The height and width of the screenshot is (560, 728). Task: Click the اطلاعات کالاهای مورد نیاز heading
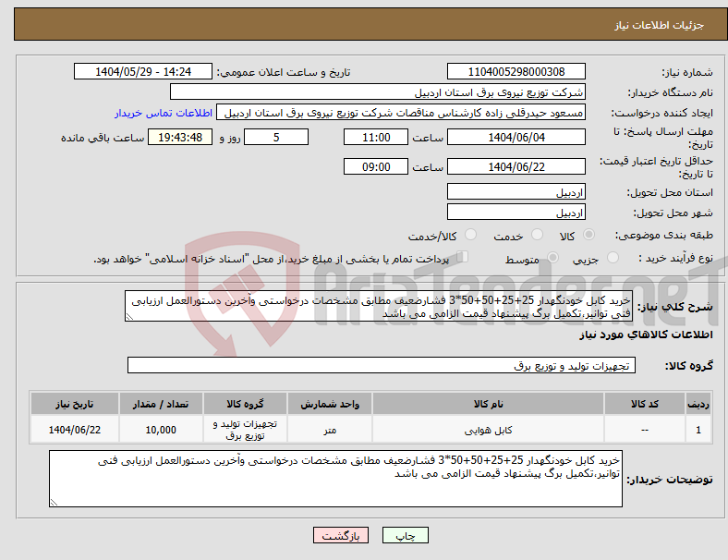pyautogui.click(x=646, y=335)
